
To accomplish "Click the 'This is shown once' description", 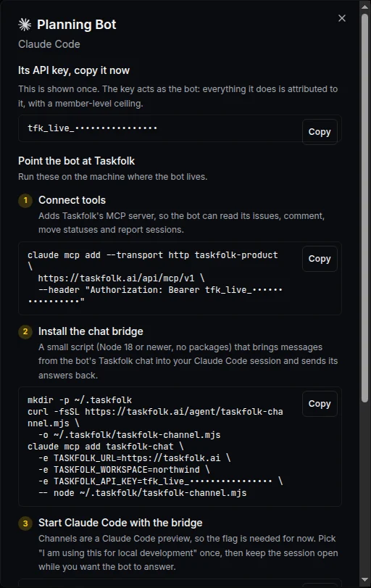I will point(178,96).
